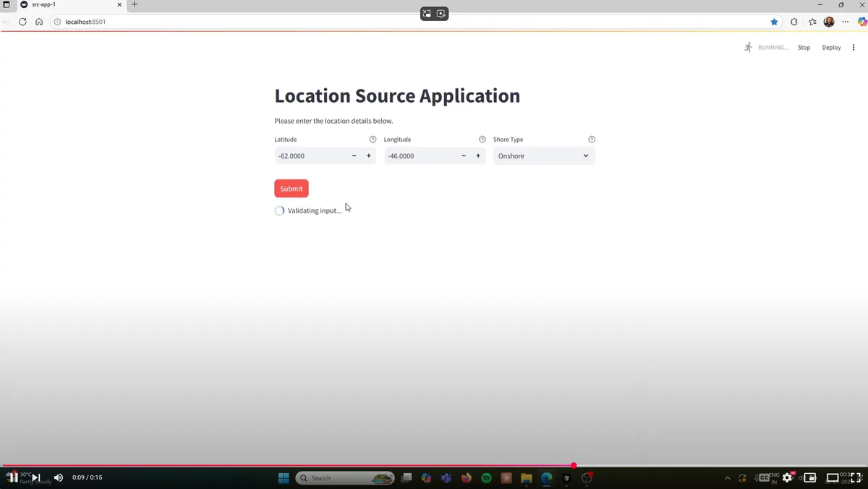Decrease Latitude with the minus stepper
868x489 pixels.
pyautogui.click(x=354, y=156)
